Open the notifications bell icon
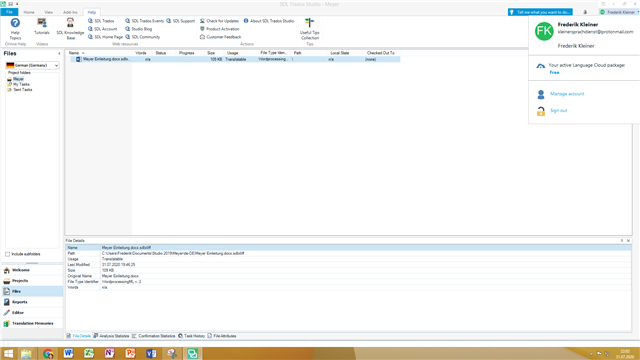 585,12
